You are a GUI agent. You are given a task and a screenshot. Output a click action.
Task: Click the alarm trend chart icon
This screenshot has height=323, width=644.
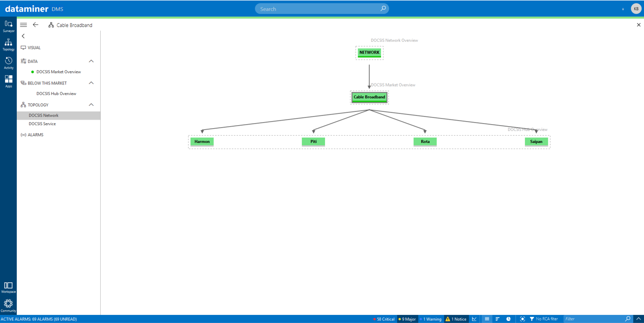(474, 319)
